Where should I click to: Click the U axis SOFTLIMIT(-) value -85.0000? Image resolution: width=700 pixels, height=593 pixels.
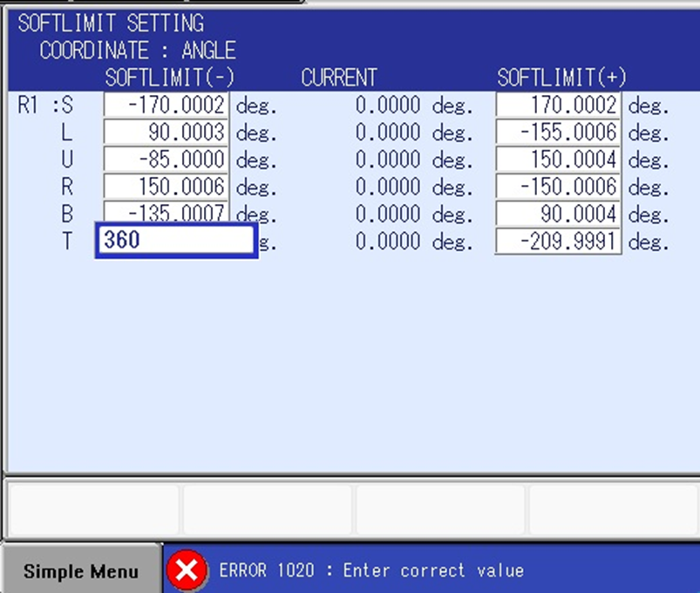pyautogui.click(x=166, y=160)
